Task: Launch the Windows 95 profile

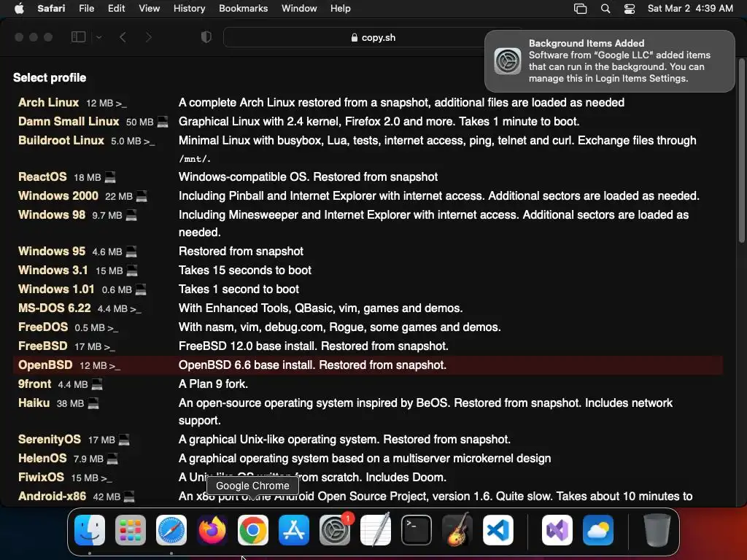Action: pyautogui.click(x=52, y=251)
